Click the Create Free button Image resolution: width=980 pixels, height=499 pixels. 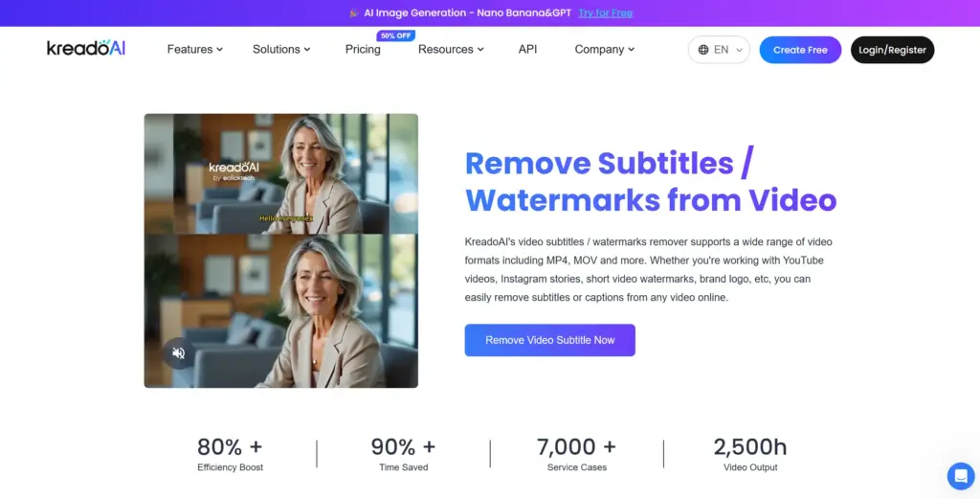pyautogui.click(x=800, y=50)
